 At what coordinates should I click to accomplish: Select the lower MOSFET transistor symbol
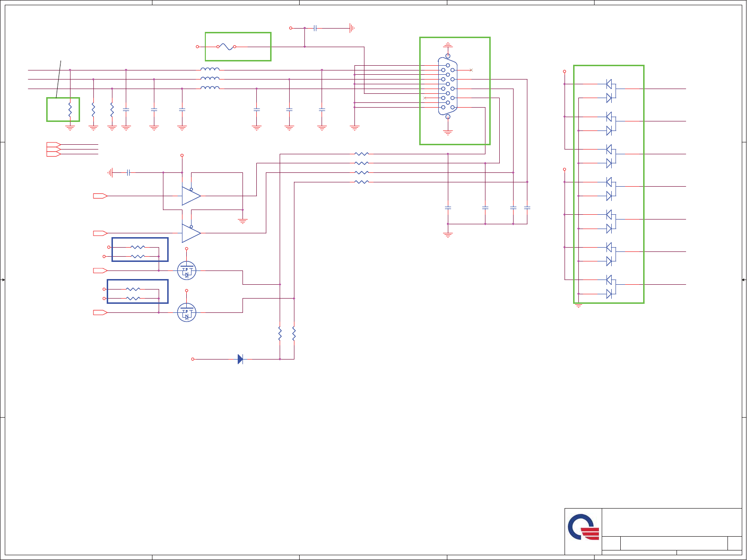[x=187, y=312]
